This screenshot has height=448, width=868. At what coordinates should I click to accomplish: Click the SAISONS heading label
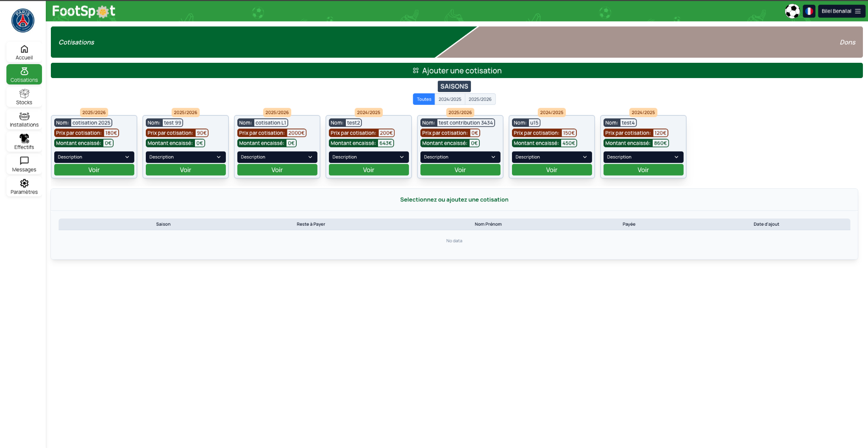pyautogui.click(x=454, y=86)
